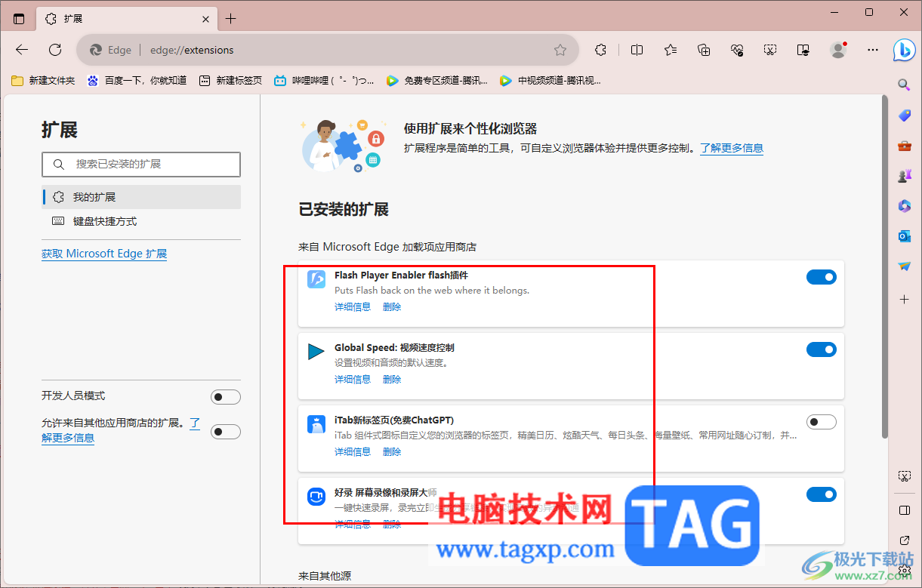This screenshot has height=588, width=922.
Task: Open sidebar external link icon
Action: click(x=904, y=540)
